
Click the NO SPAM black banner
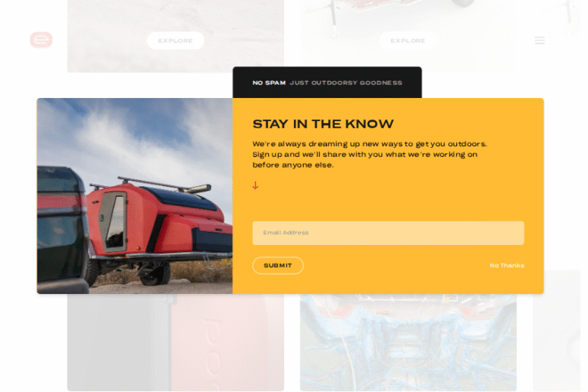coord(327,83)
